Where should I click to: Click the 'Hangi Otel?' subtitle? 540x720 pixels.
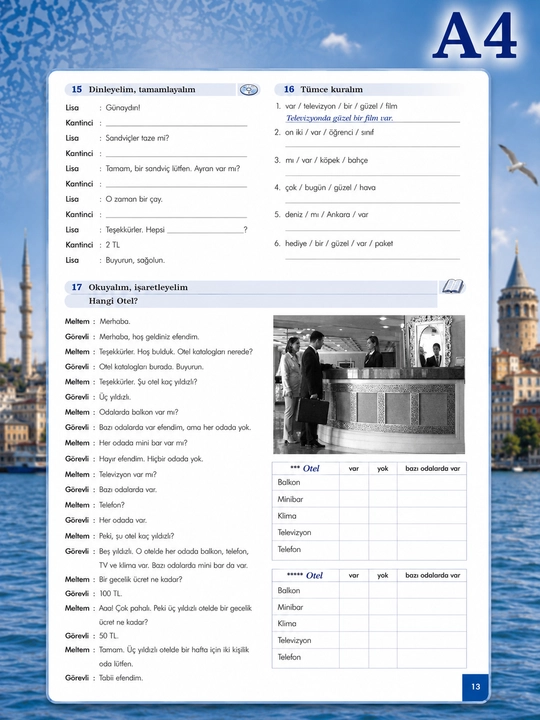click(x=113, y=301)
